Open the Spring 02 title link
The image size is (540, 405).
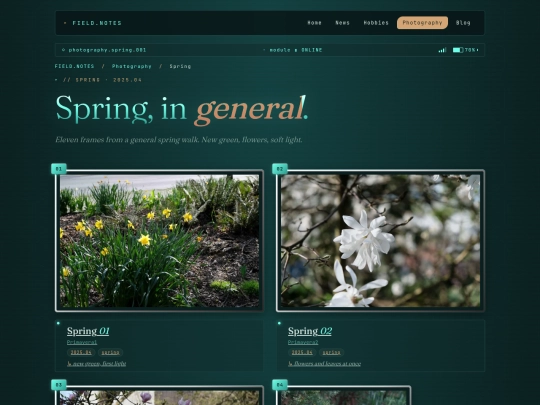click(310, 331)
